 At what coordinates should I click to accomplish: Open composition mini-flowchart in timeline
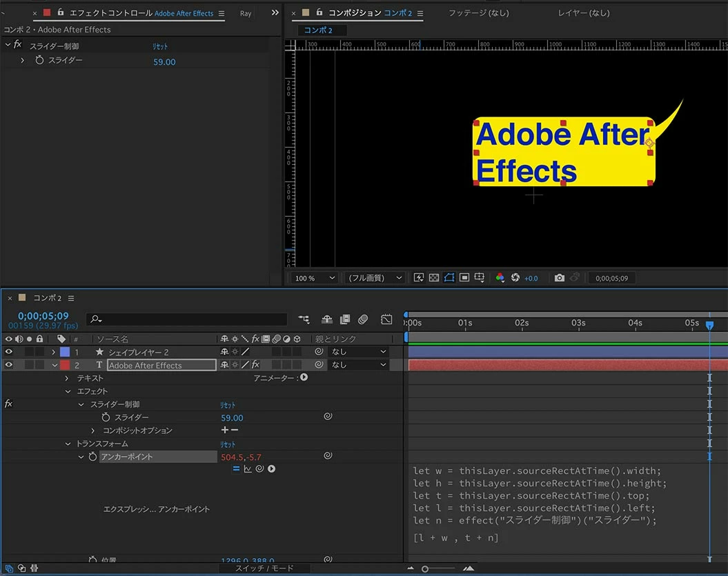pos(304,319)
